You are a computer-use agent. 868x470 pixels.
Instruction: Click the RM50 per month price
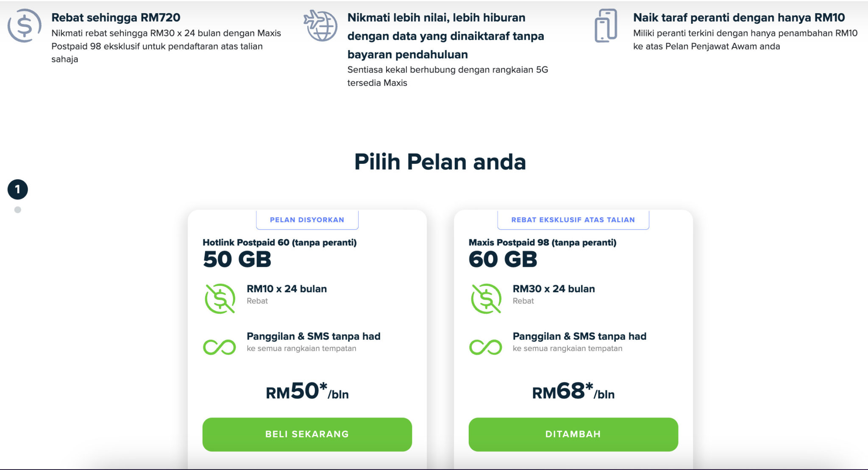[x=307, y=391]
